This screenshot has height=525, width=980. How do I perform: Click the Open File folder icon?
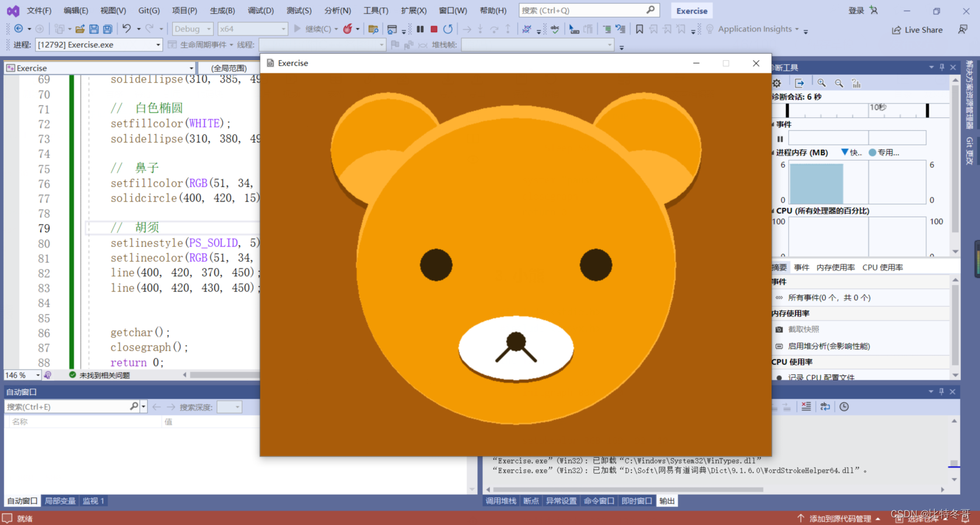click(x=80, y=29)
